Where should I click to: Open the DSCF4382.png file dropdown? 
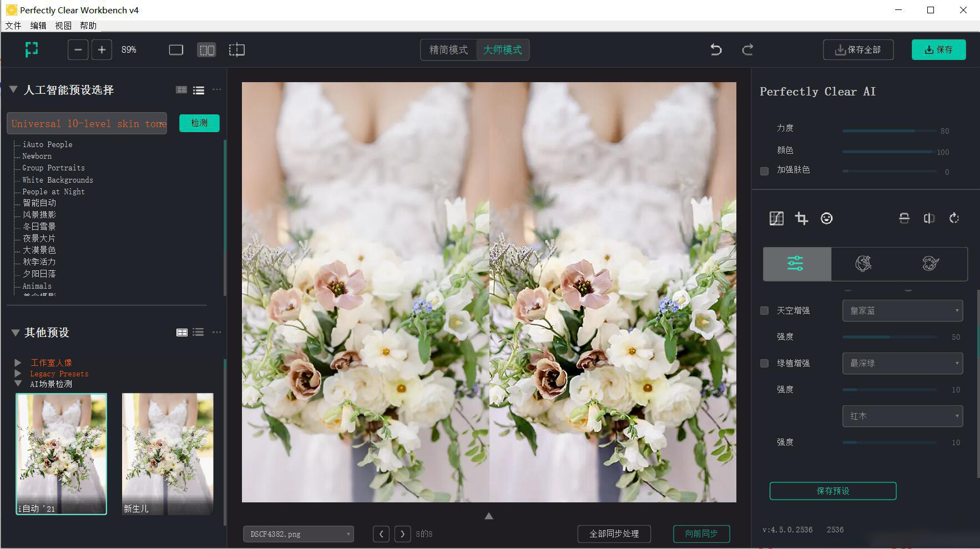click(298, 534)
